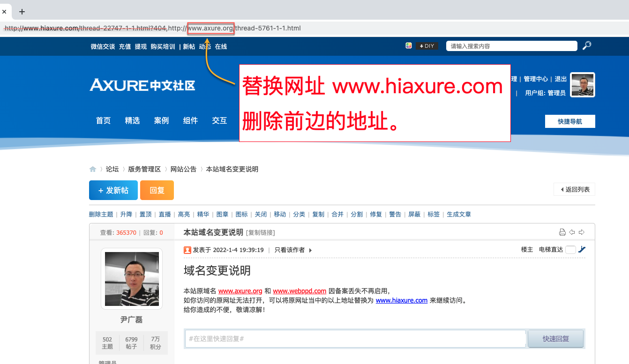Image resolution: width=629 pixels, height=364 pixels.
Task: Click the home icon in the breadcrumb
Action: pos(93,169)
